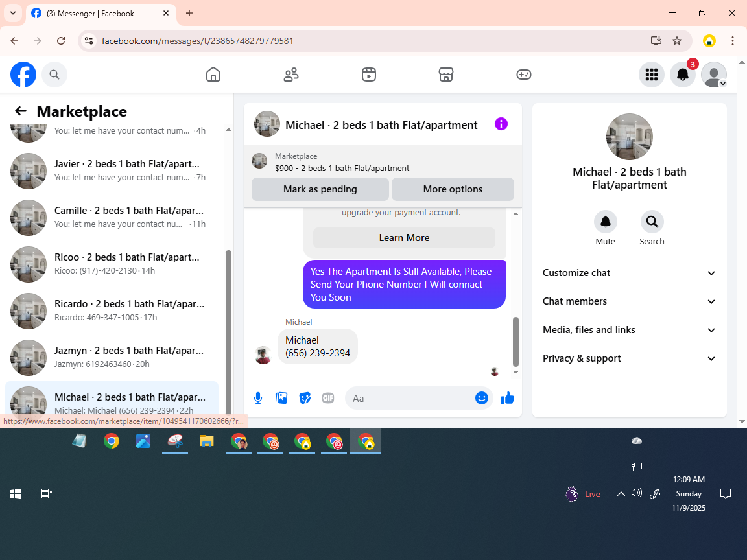Record a voice clip with microphone icon
Screen dimensions: 747x560
257,398
